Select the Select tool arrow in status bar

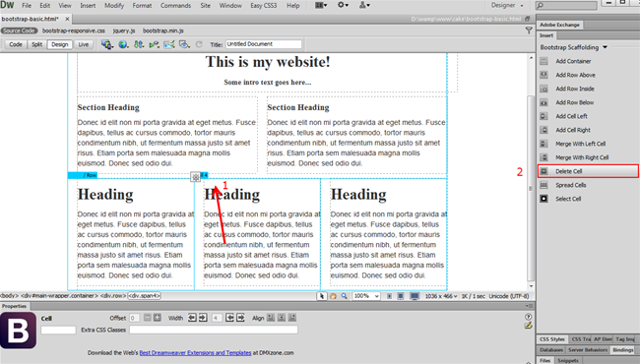pyautogui.click(x=322, y=296)
